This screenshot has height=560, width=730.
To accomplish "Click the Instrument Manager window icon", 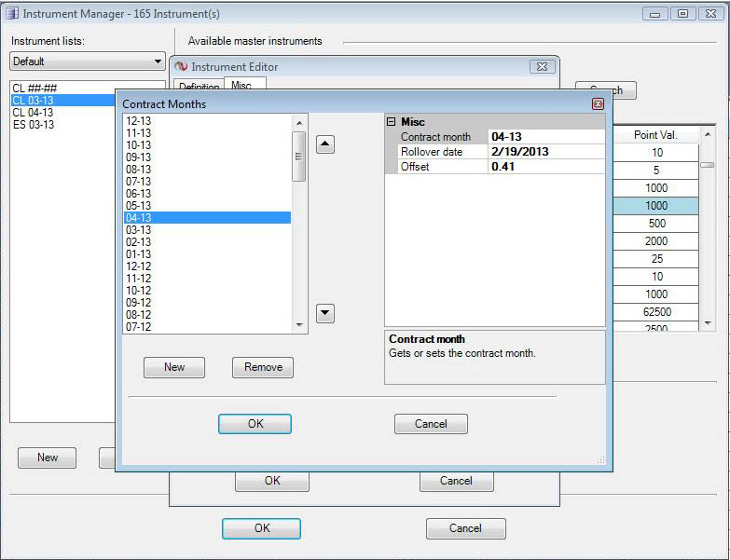I will [12, 13].
